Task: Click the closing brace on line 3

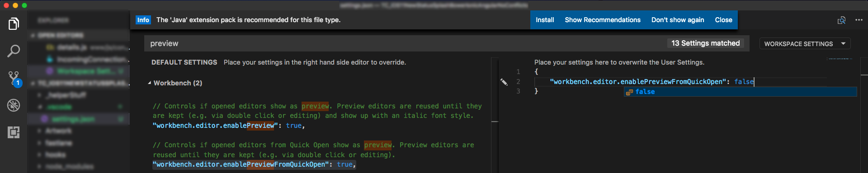Action: tap(536, 91)
